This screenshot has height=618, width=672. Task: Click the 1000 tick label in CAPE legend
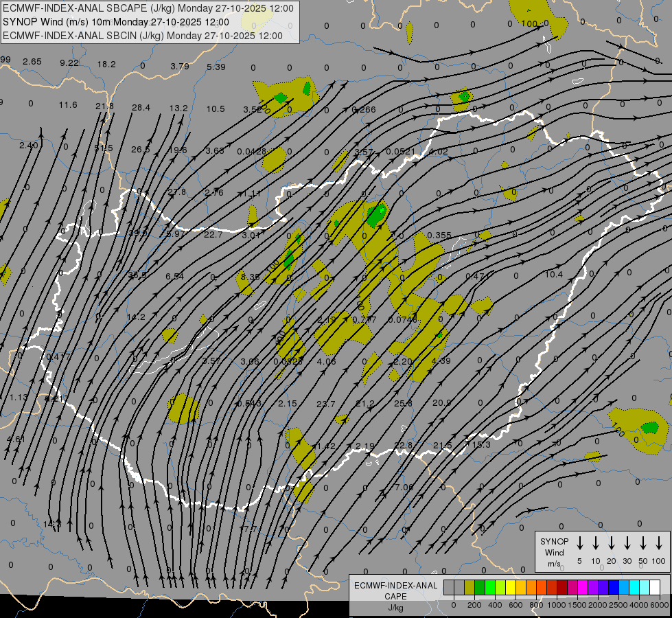tap(557, 605)
